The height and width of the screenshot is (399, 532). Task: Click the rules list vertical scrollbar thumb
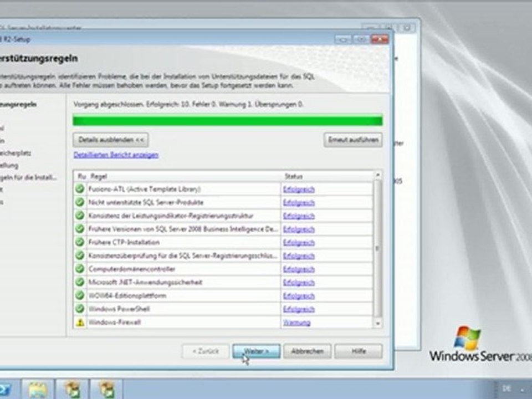coord(377,249)
